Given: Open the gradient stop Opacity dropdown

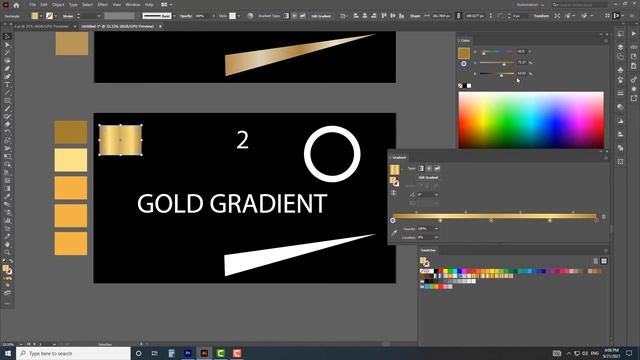Looking at the screenshot, I should click(436, 229).
